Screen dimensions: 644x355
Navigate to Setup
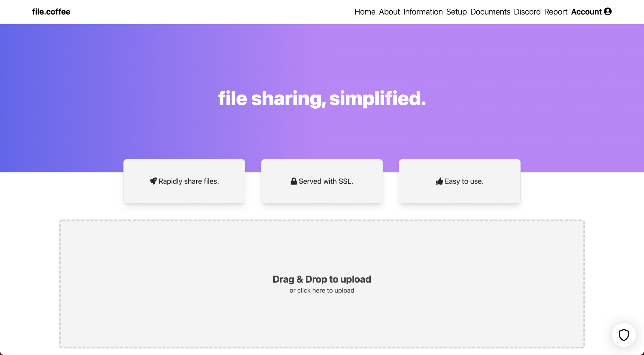coord(456,12)
